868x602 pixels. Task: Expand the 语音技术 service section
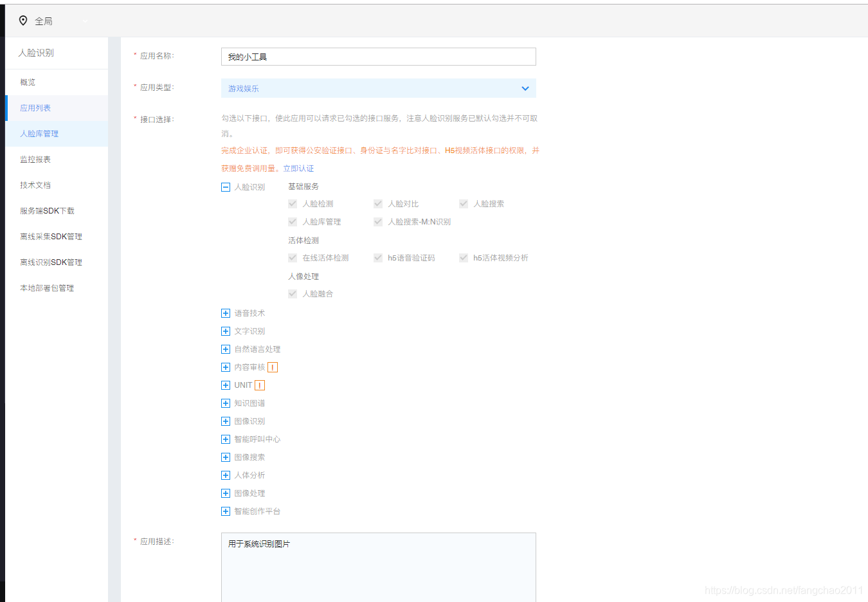pyautogui.click(x=226, y=313)
